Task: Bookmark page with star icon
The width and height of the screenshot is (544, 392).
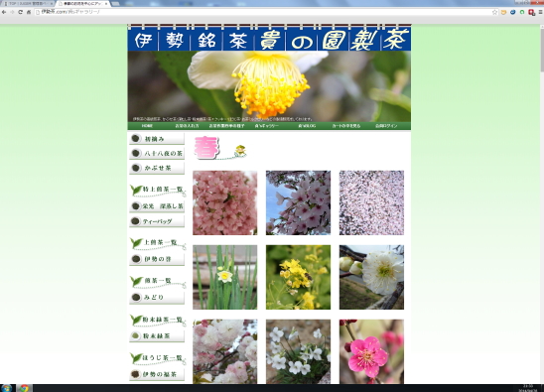Action: point(494,12)
